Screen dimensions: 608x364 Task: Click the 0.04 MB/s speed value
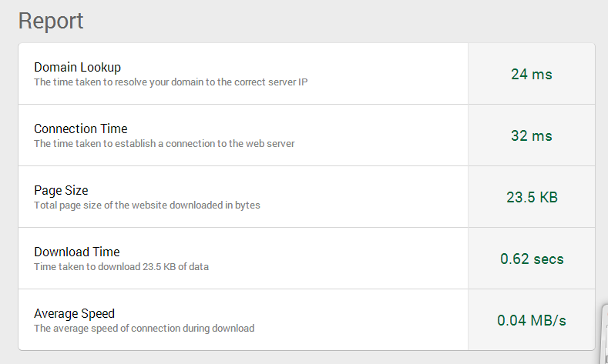pyautogui.click(x=532, y=320)
